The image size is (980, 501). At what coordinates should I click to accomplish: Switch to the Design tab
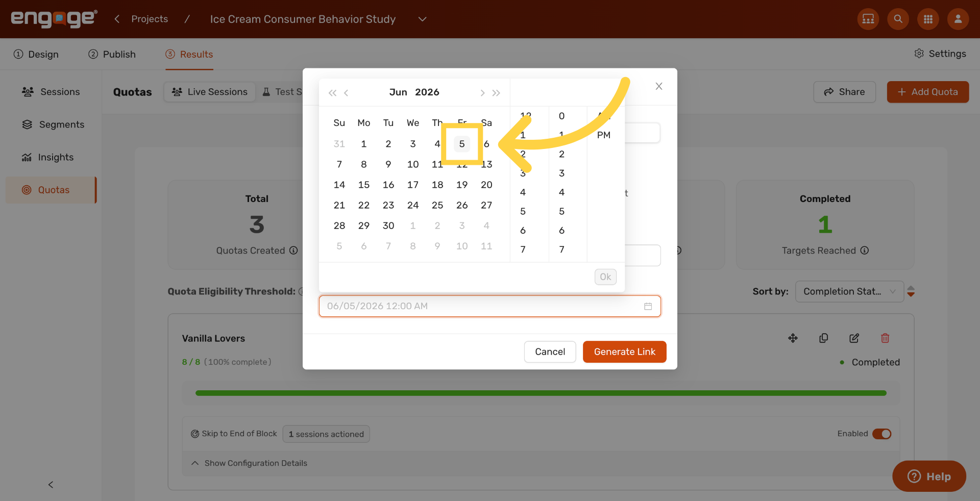tap(36, 54)
